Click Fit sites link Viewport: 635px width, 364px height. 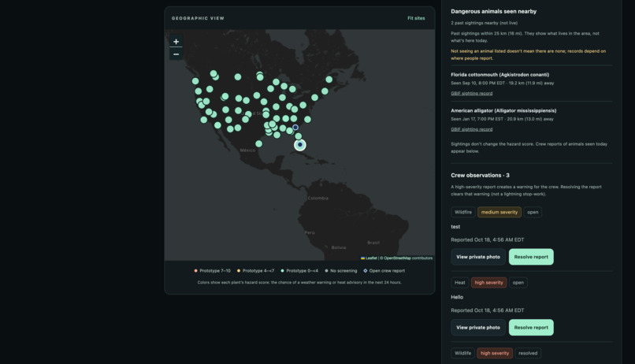[416, 18]
